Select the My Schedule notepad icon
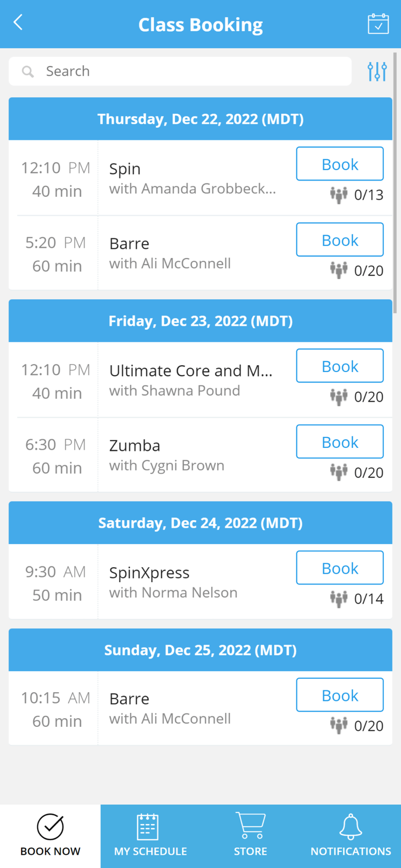Image resolution: width=401 pixels, height=868 pixels. tap(149, 828)
